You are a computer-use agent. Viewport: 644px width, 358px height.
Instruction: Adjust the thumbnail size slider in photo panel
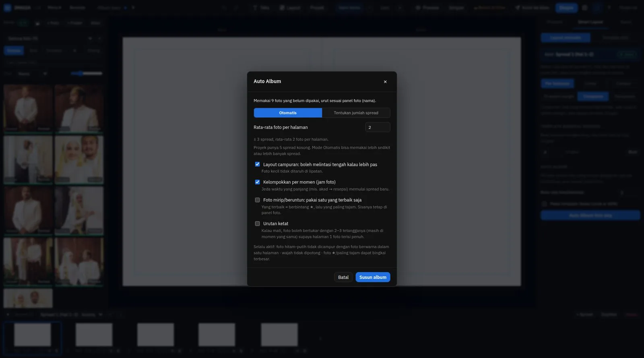(x=87, y=73)
